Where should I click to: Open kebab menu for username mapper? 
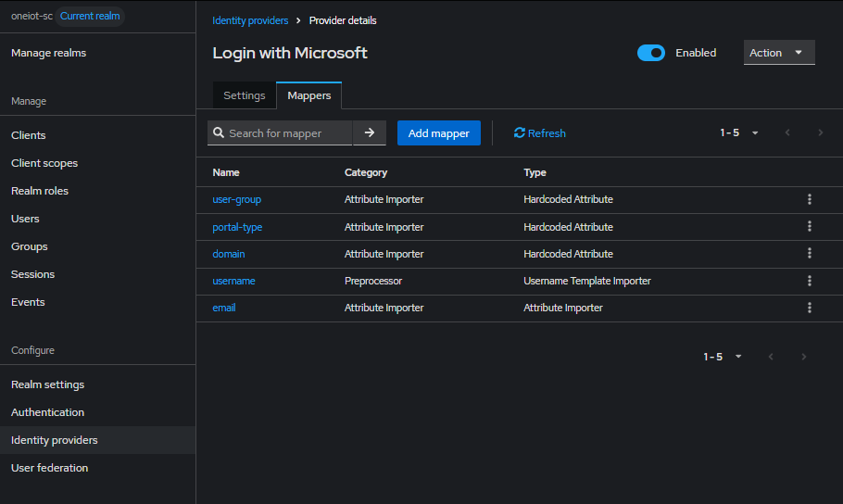[x=809, y=281]
